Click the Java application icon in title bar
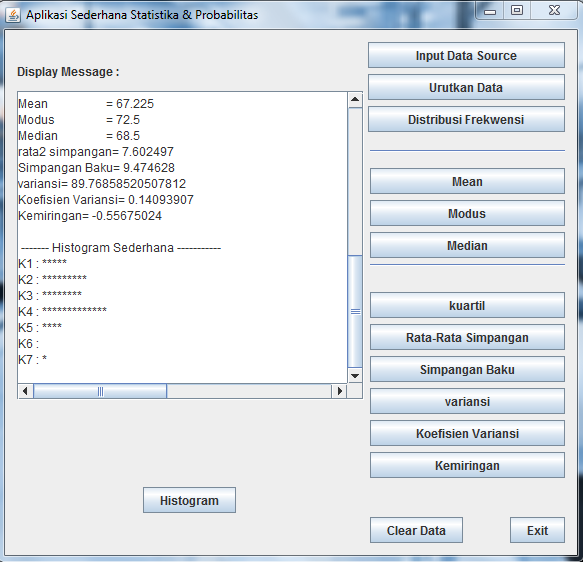The image size is (583, 562). click(13, 15)
